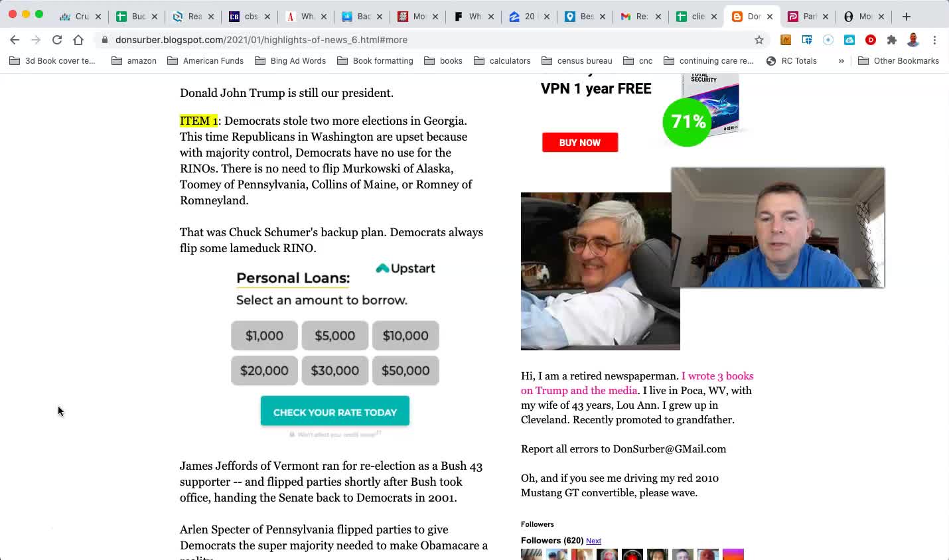The image size is (949, 560).
Task: Go back to the previous page
Action: click(15, 40)
